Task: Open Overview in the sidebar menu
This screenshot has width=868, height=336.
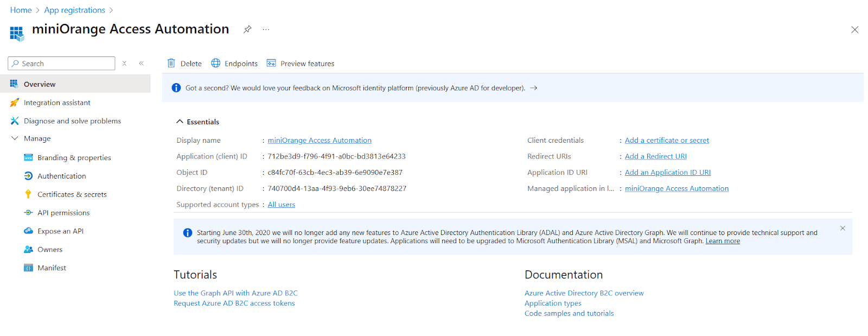Action: pyautogui.click(x=75, y=84)
